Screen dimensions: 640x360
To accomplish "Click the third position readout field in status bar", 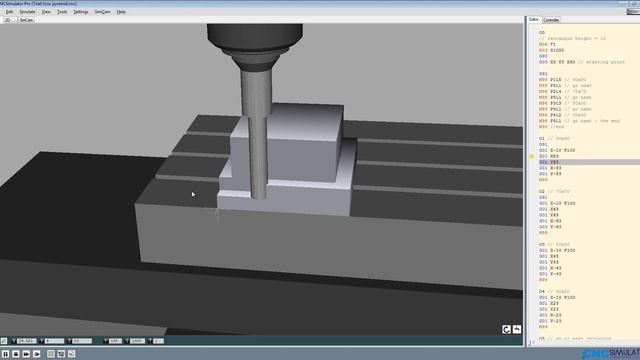I will point(82,341).
